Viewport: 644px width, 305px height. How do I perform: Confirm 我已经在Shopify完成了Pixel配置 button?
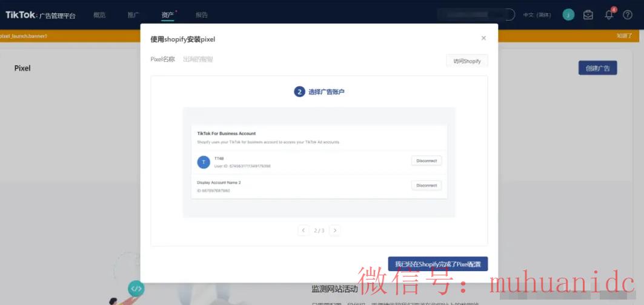pos(438,264)
